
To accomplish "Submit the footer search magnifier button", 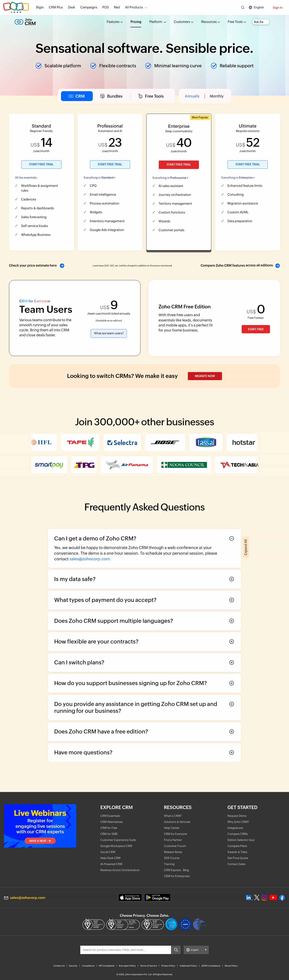I will coord(176,950).
